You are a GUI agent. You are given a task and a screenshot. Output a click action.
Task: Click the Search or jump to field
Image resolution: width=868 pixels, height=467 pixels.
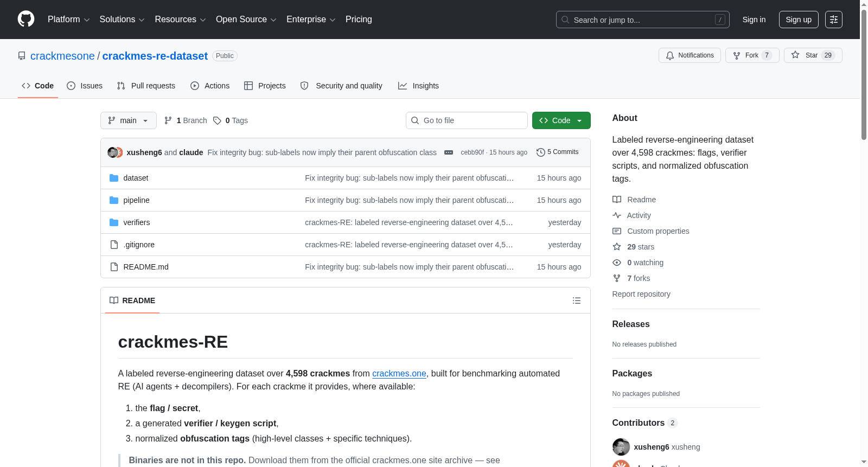(643, 20)
